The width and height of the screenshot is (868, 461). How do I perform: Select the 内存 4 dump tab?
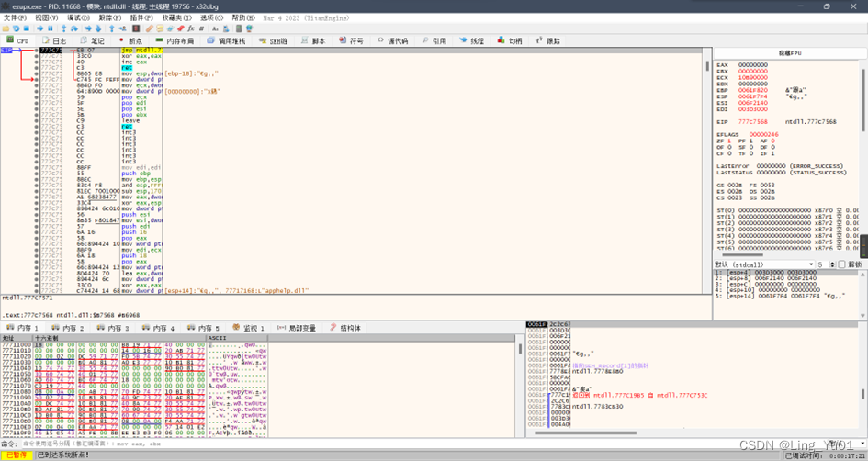click(158, 328)
